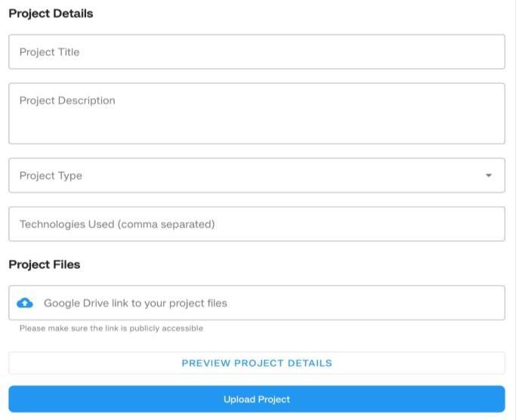Click the Upload Project button label

coord(257,399)
